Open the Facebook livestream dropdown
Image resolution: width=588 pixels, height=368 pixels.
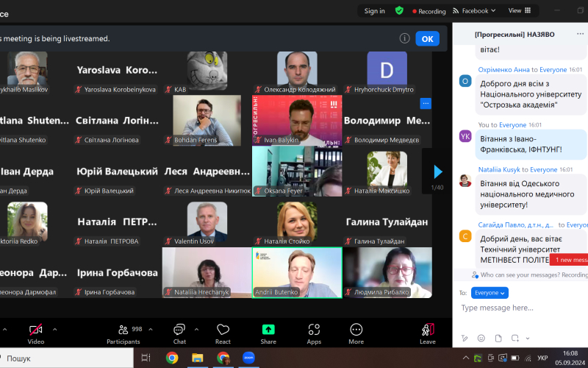(474, 11)
